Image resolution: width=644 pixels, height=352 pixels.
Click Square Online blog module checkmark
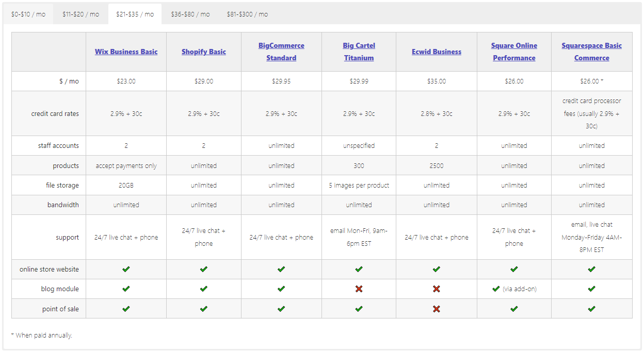click(496, 289)
